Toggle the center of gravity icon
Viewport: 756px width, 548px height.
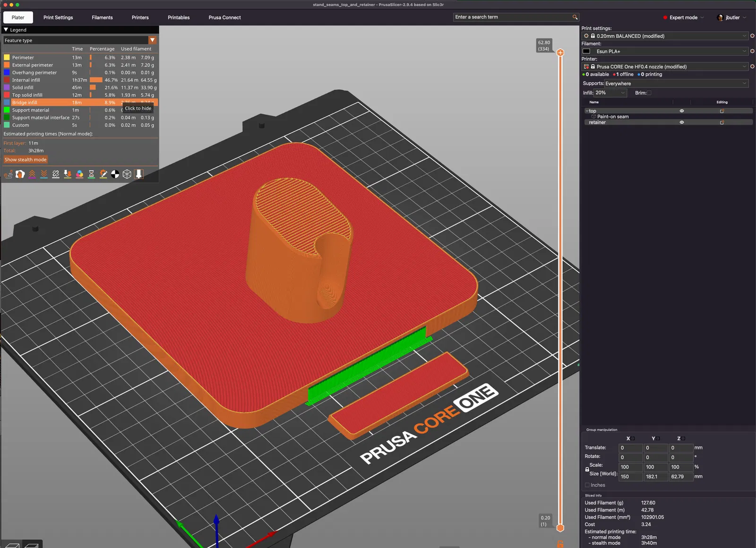[x=115, y=174]
